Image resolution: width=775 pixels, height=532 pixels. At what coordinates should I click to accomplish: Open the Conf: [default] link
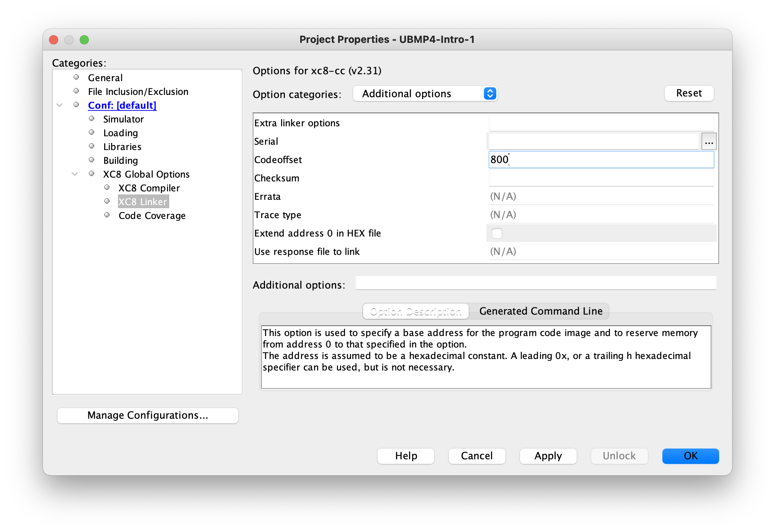click(122, 105)
